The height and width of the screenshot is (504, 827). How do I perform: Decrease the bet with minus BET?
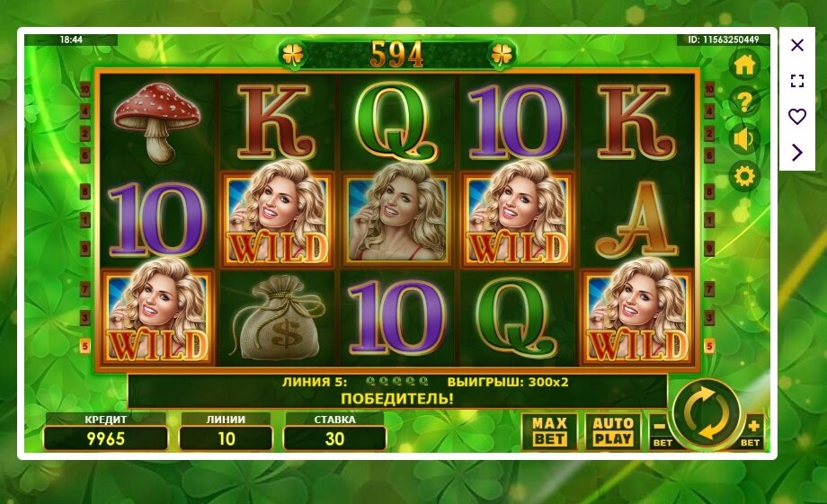coord(662,431)
